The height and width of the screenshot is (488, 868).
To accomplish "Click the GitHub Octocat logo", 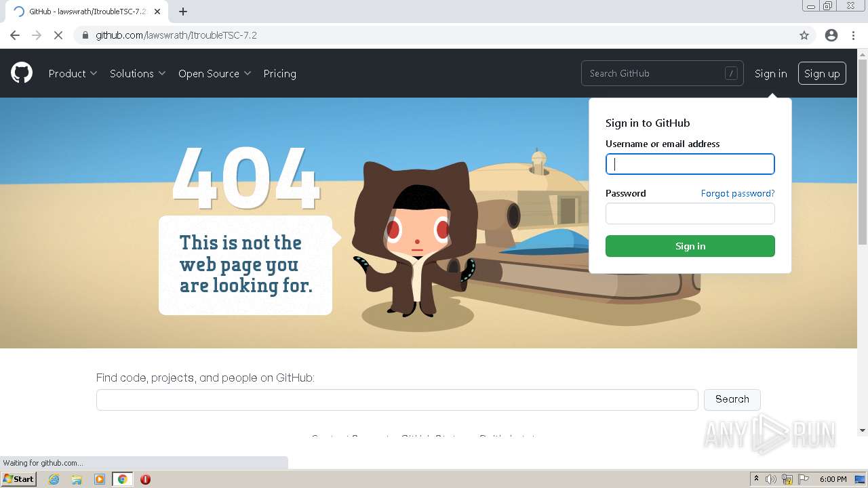I will point(22,73).
